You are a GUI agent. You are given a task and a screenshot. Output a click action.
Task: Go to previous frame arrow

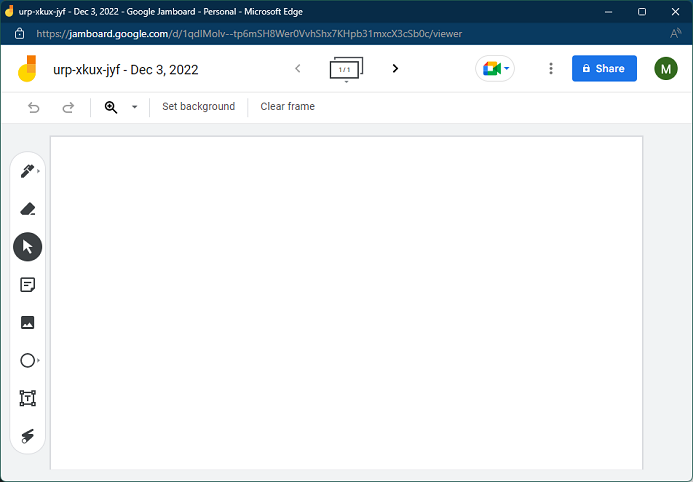point(298,68)
